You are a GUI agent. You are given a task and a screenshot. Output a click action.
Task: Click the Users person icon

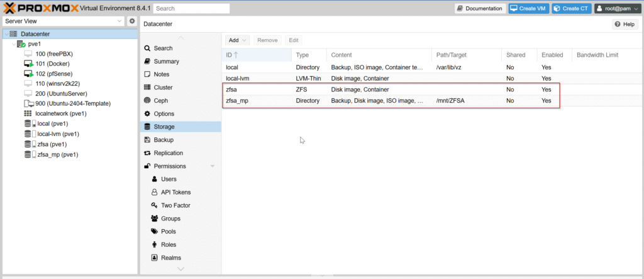pos(155,179)
